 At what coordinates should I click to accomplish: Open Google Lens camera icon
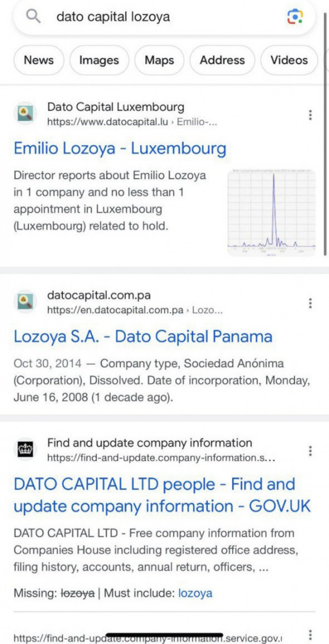pyautogui.click(x=295, y=16)
